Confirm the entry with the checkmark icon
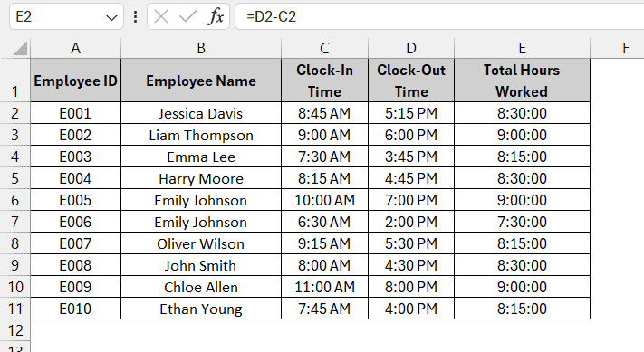The height and width of the screenshot is (352, 644). (x=188, y=17)
